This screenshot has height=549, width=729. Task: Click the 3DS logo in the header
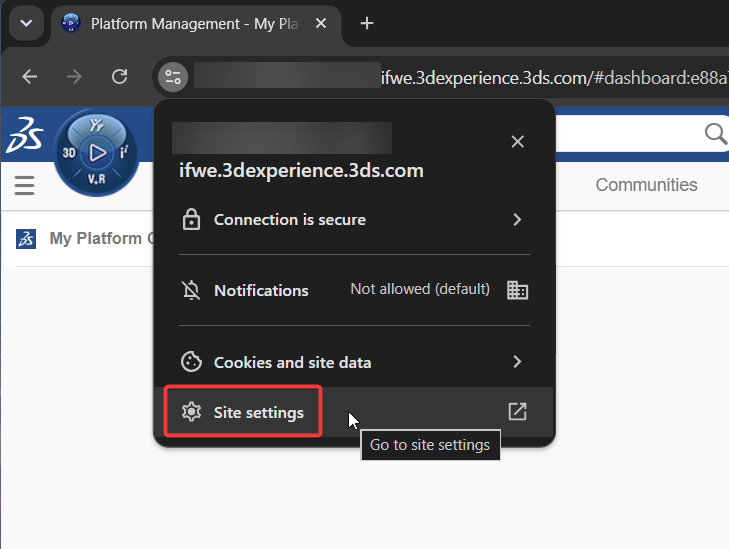point(24,135)
